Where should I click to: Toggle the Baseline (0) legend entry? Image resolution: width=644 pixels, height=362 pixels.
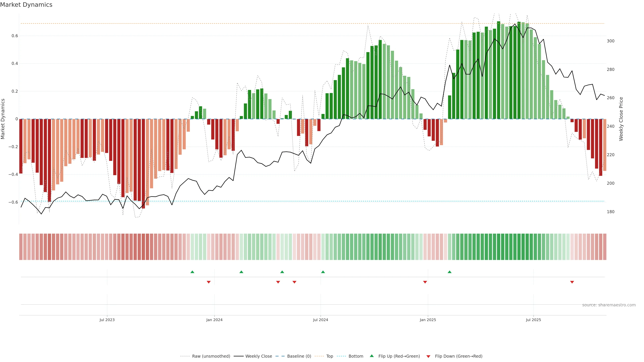(x=299, y=356)
